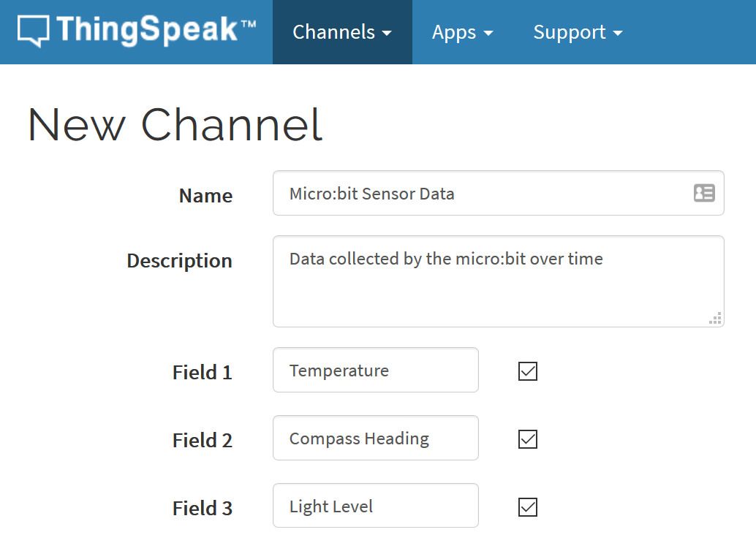756x543 pixels.
Task: Click the ThingSpeak speech bubble logo icon
Action: click(x=34, y=31)
